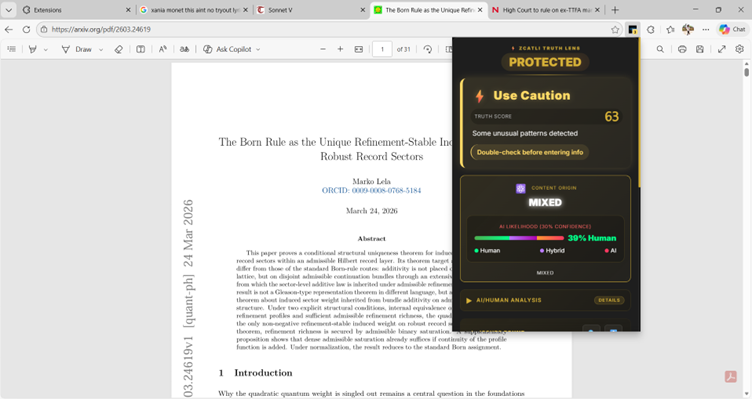Enter PDF full screen mode
752x399 pixels.
[x=722, y=49]
